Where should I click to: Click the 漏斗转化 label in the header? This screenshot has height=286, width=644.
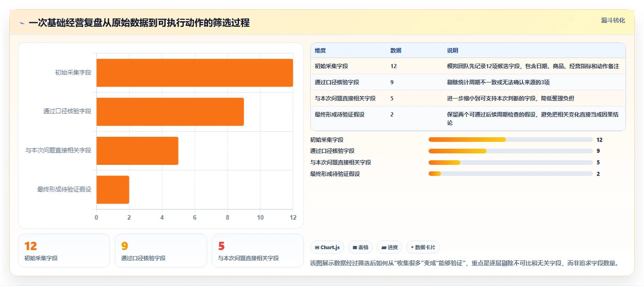(613, 20)
